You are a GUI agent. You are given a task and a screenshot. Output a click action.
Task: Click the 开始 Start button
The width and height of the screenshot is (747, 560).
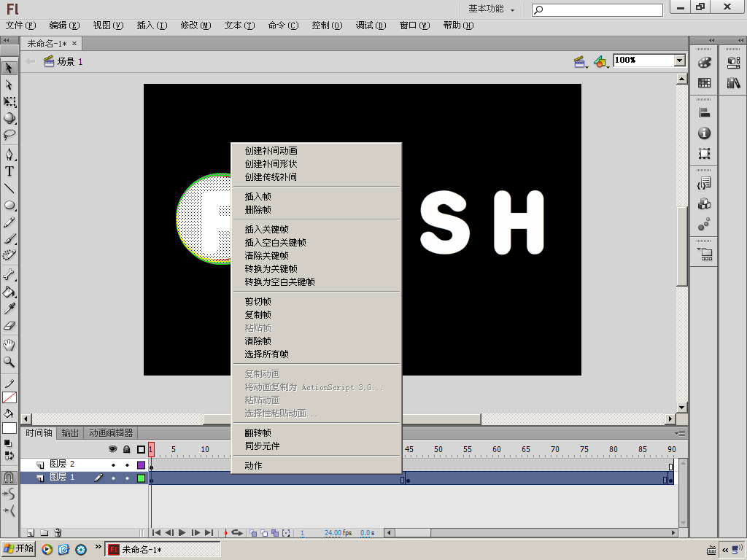[x=18, y=548]
